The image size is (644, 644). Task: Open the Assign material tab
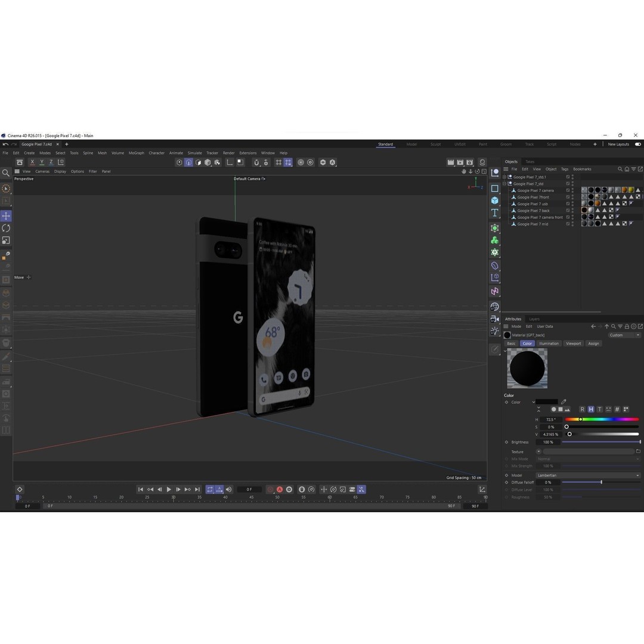(x=593, y=343)
